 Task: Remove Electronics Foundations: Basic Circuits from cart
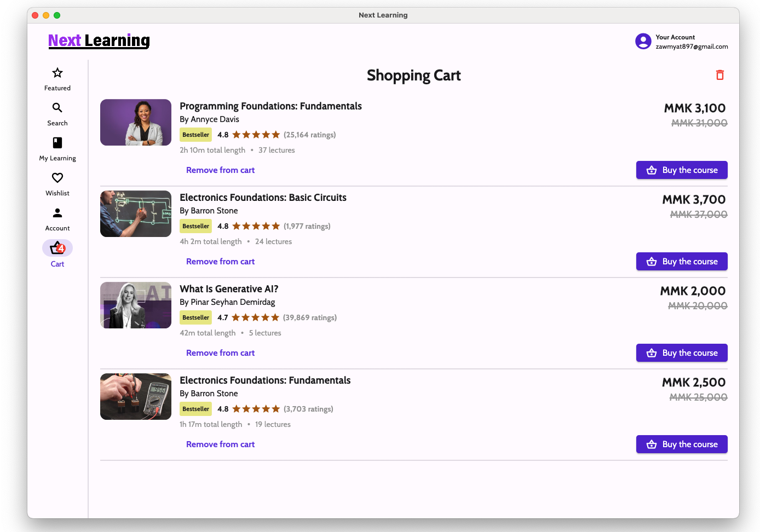(x=220, y=262)
